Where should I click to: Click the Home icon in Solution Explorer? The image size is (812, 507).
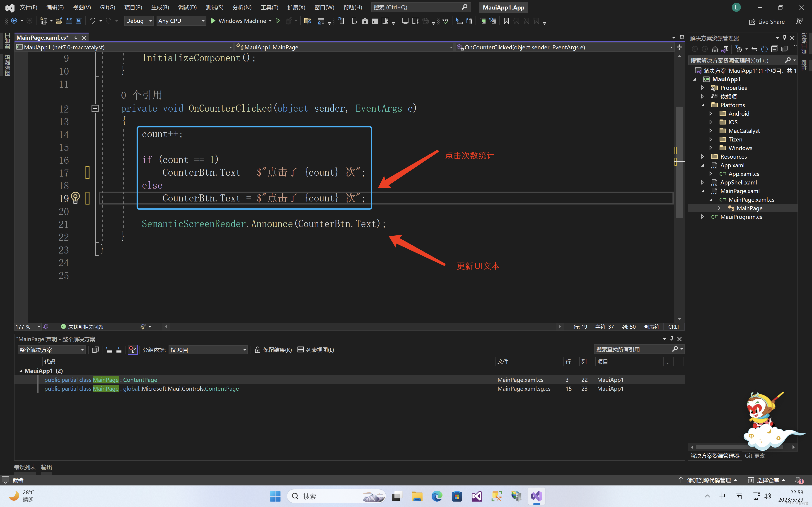(715, 49)
